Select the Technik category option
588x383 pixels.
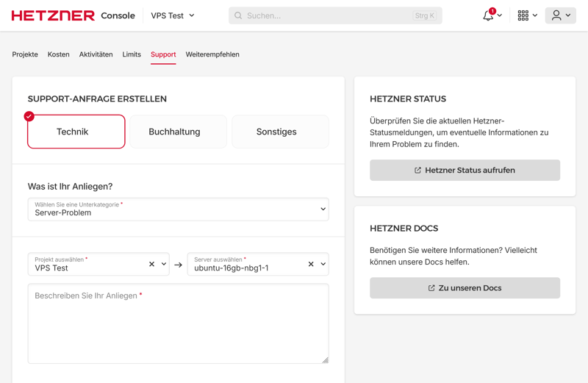click(76, 132)
